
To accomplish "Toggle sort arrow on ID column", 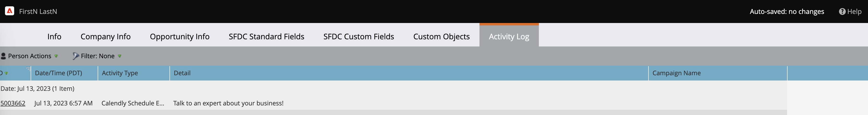I will click(x=6, y=73).
